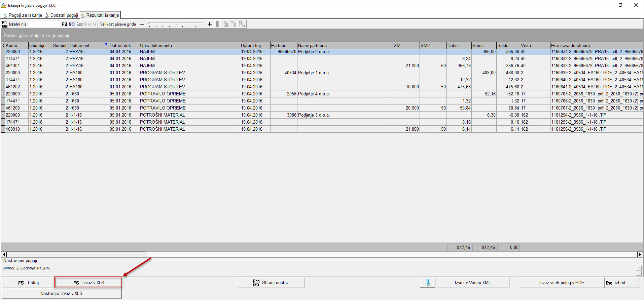Open the Dokument column sort arrow
The image size is (644, 300).
[102, 45]
